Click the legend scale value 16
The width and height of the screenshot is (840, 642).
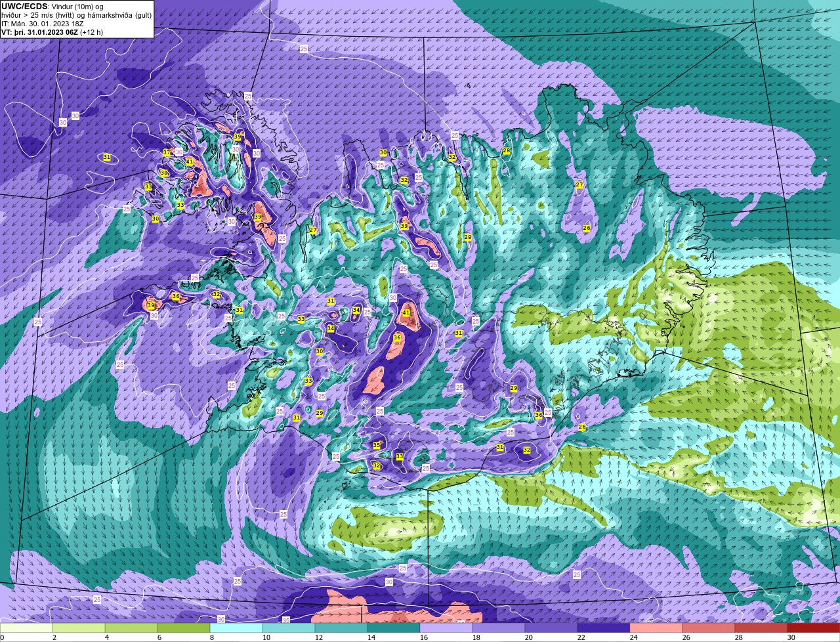[423, 637]
